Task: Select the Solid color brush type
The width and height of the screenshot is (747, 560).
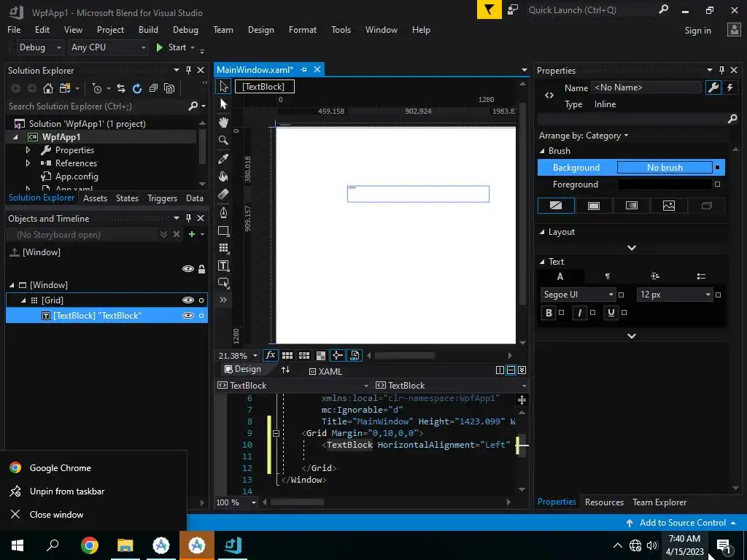Action: point(594,206)
